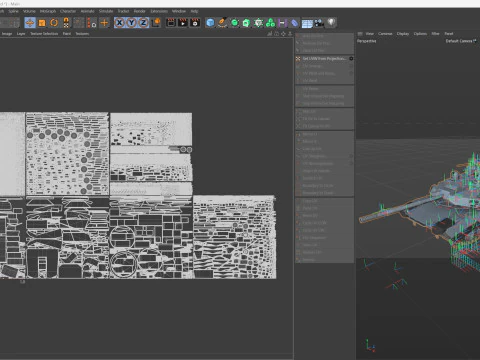
Task: Select the orange Scale tool
Action: pos(42,23)
